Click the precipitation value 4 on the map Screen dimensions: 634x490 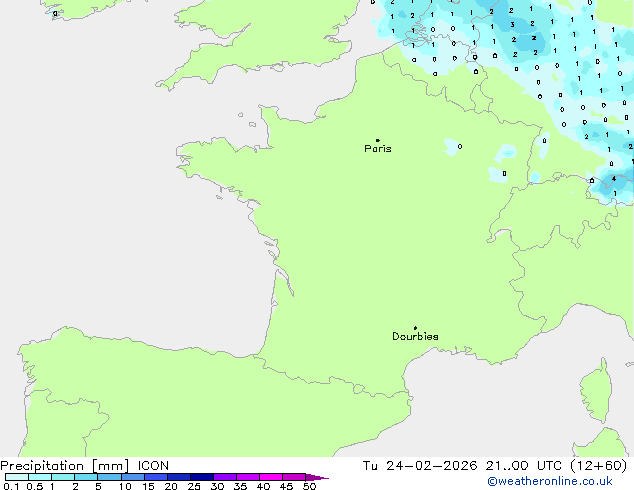(614, 178)
